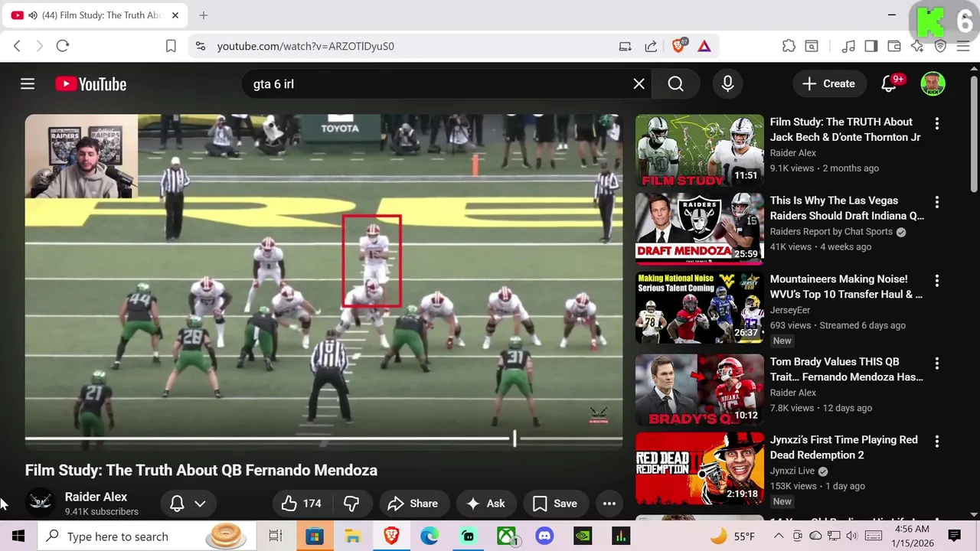Viewport: 980px width, 551px height.
Task: Open the account avatar menu
Action: 933,84
